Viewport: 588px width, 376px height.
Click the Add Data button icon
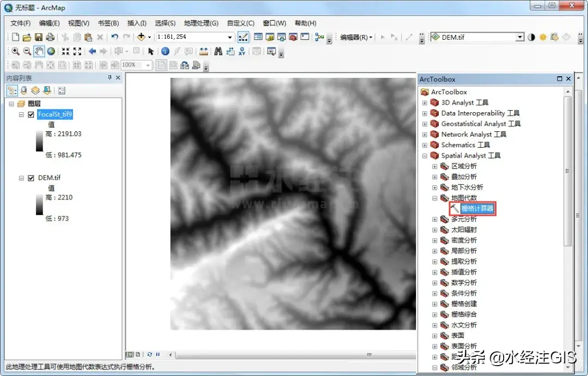tap(142, 37)
